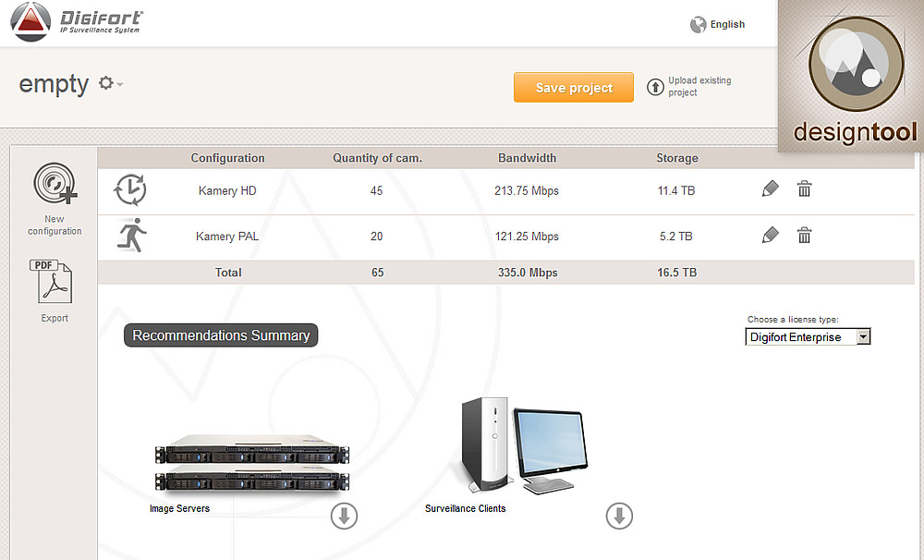Click the Image Servers label
The image size is (924, 560).
pyautogui.click(x=180, y=508)
